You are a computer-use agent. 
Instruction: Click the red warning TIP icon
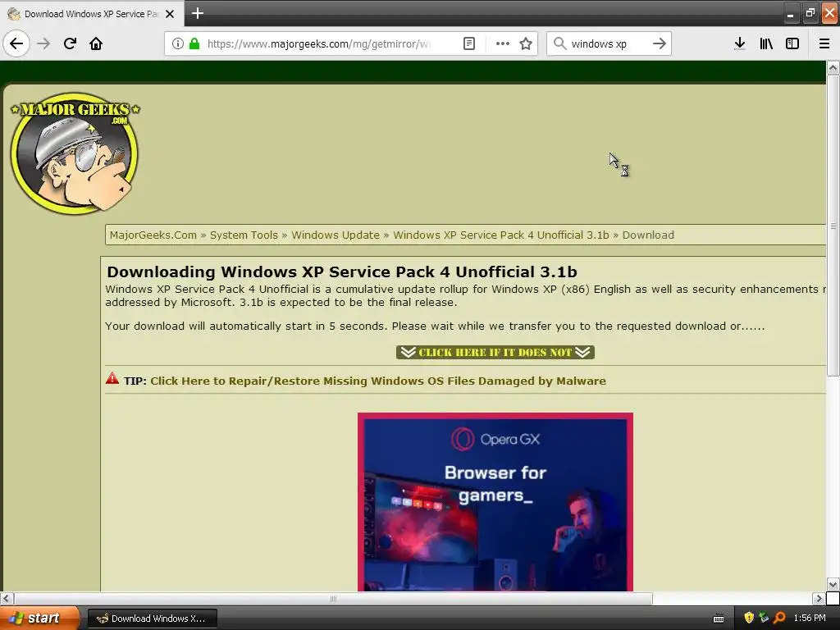pos(112,379)
